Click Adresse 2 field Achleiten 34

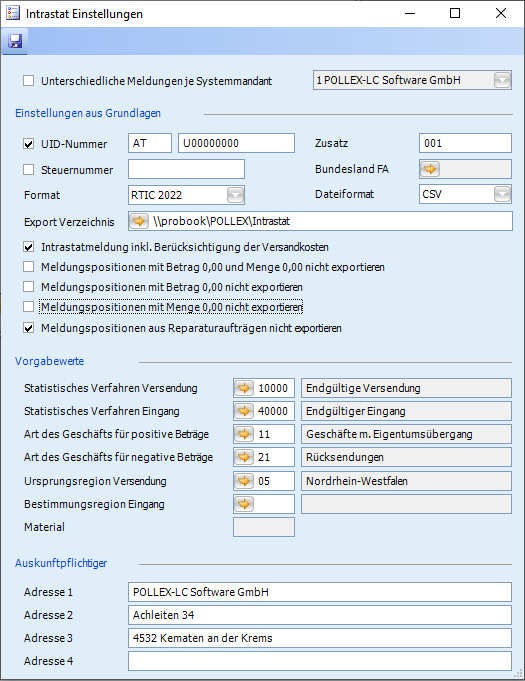click(320, 615)
